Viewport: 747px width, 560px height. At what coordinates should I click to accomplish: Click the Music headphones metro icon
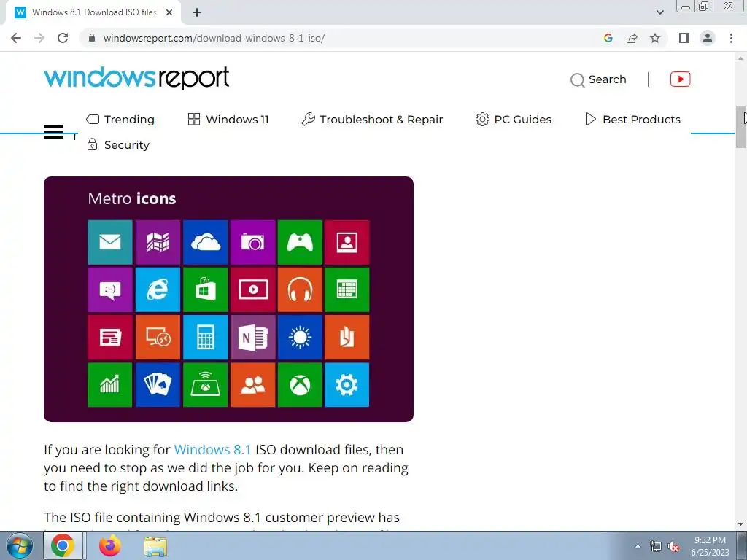tap(300, 289)
